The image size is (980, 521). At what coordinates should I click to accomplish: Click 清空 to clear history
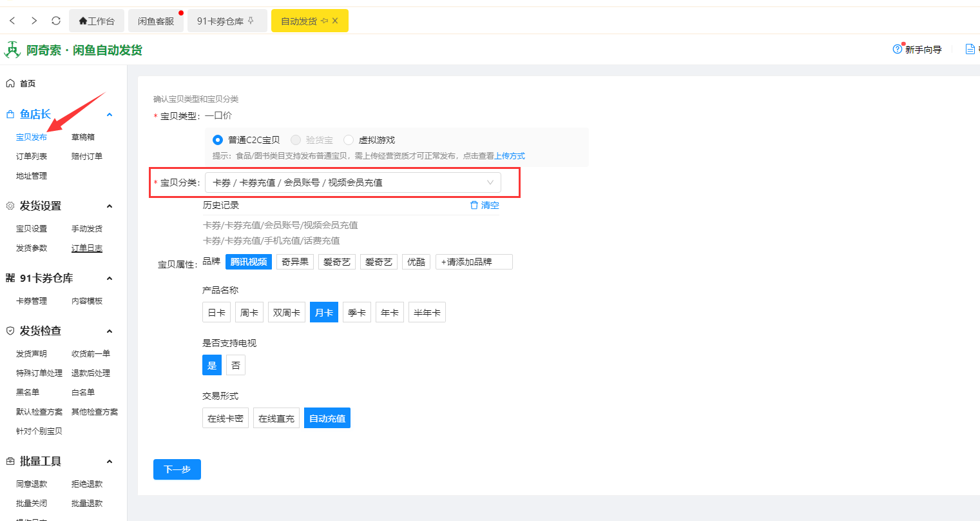click(490, 205)
